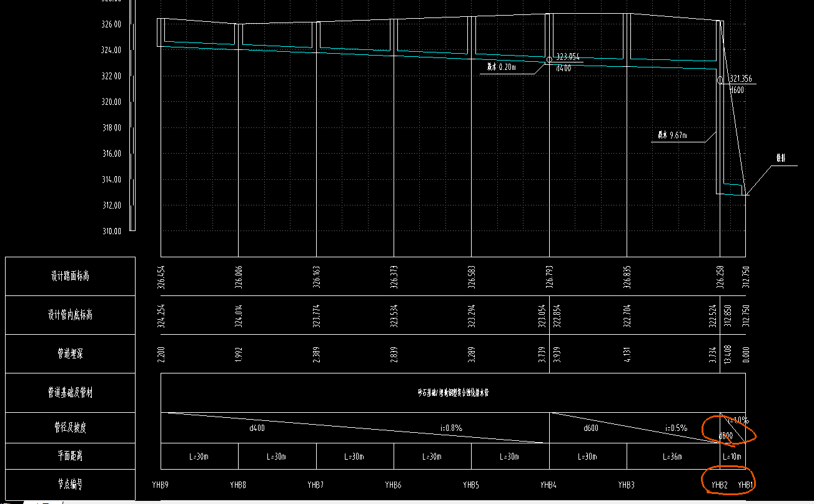Click road elevation value 326.583
This screenshot has height=504, width=814.
(472, 276)
